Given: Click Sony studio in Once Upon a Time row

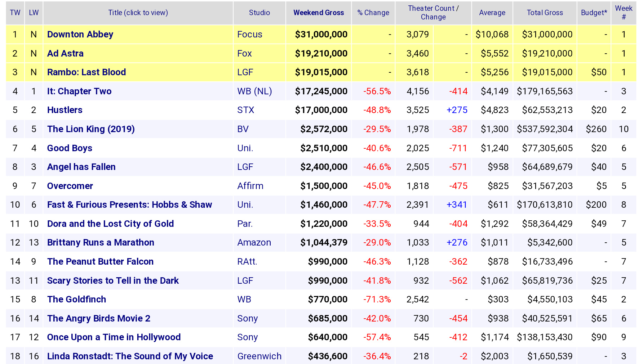Looking at the screenshot, I should 248,337.
